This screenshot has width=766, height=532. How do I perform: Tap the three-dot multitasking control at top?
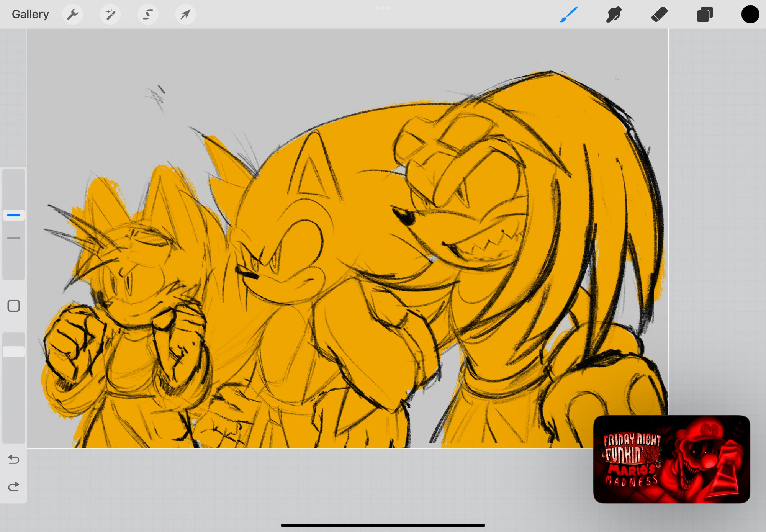[383, 8]
